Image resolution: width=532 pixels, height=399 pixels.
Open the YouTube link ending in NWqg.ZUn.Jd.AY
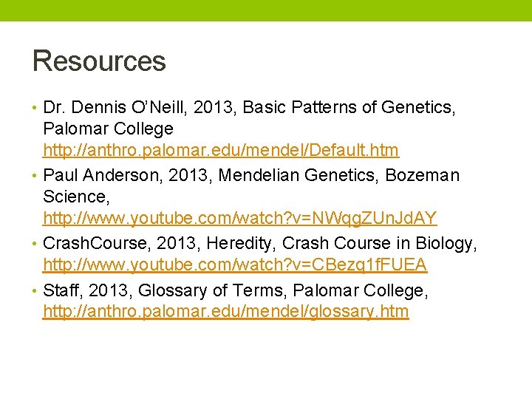[x=240, y=219]
